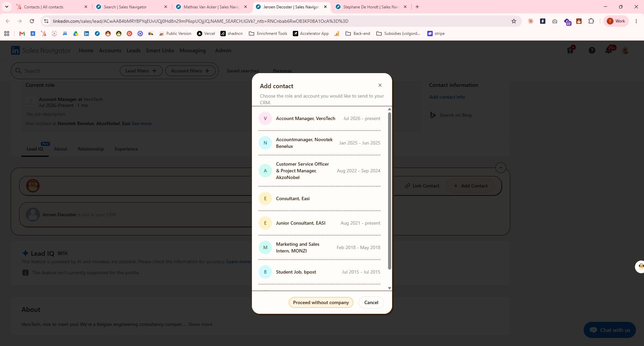
Task: Open the shadcn bookmark
Action: tap(231, 34)
